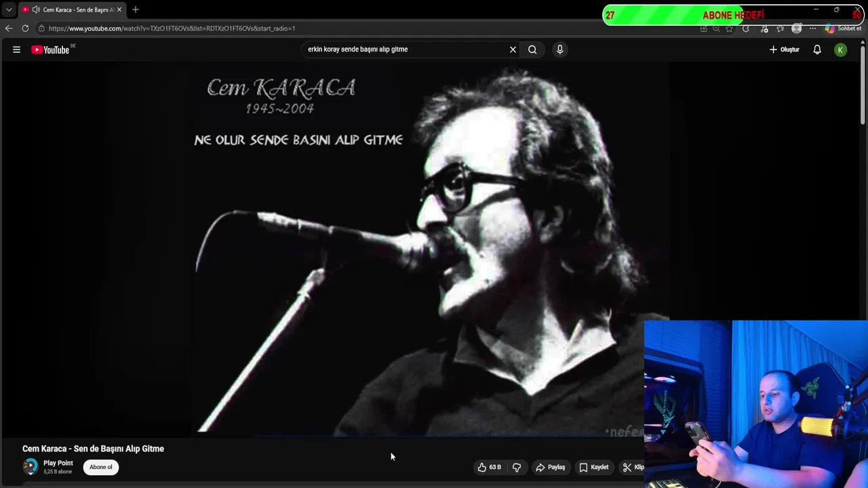
Task: Select the video title Cem Karaca - Sen de Başını Alıp Gitme
Action: pos(93,449)
